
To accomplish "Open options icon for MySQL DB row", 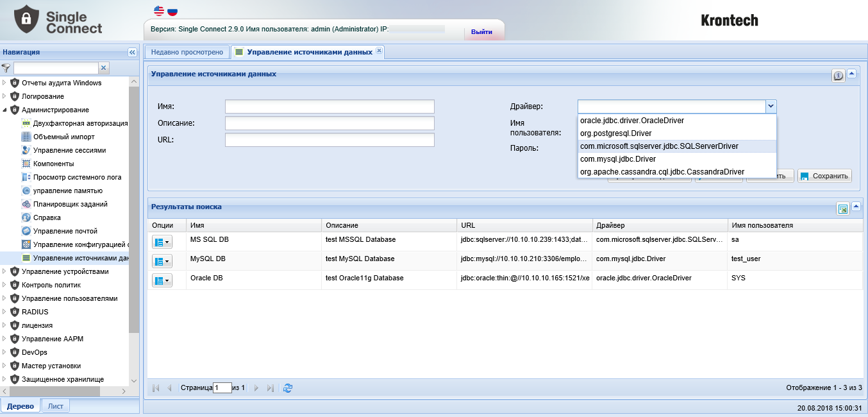I will click(162, 261).
